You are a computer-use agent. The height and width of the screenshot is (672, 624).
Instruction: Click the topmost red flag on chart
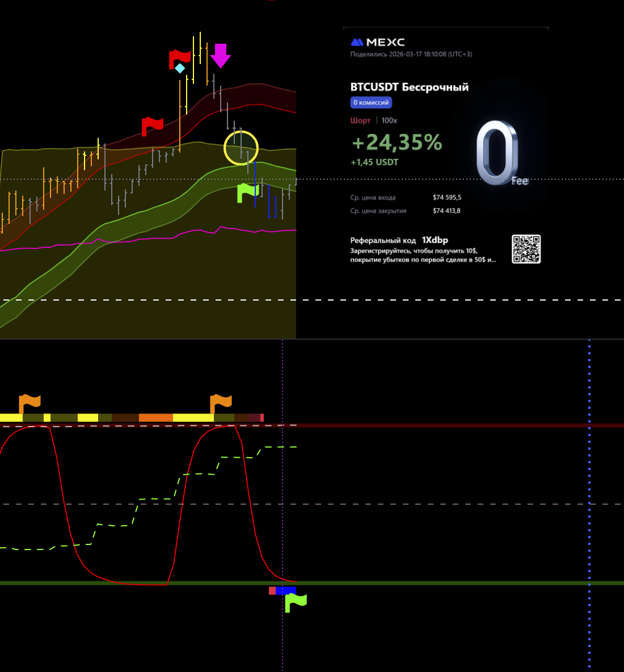point(179,58)
